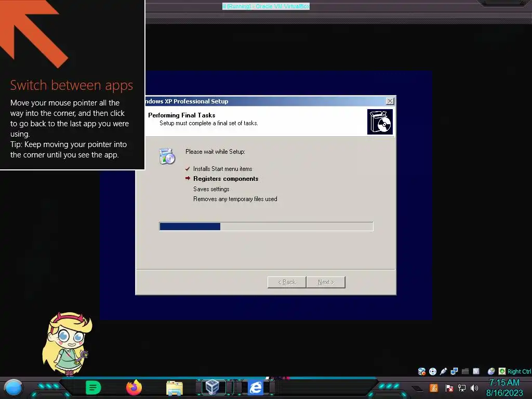Click VirtualBox optical disc status icon

pyautogui.click(x=433, y=371)
